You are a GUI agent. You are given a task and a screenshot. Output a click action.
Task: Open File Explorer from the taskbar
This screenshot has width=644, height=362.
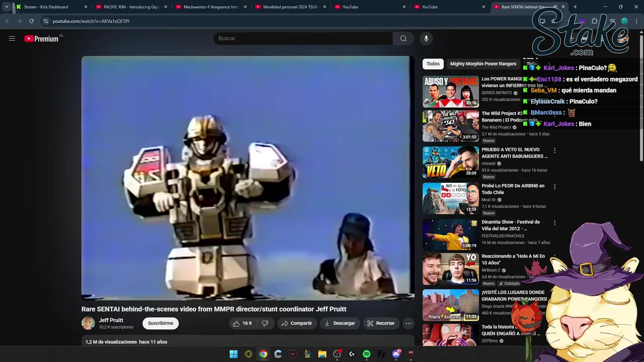322,354
